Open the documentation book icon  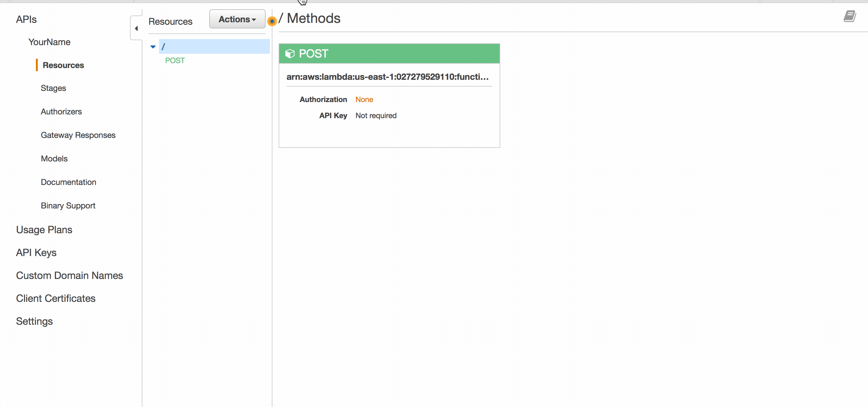849,16
